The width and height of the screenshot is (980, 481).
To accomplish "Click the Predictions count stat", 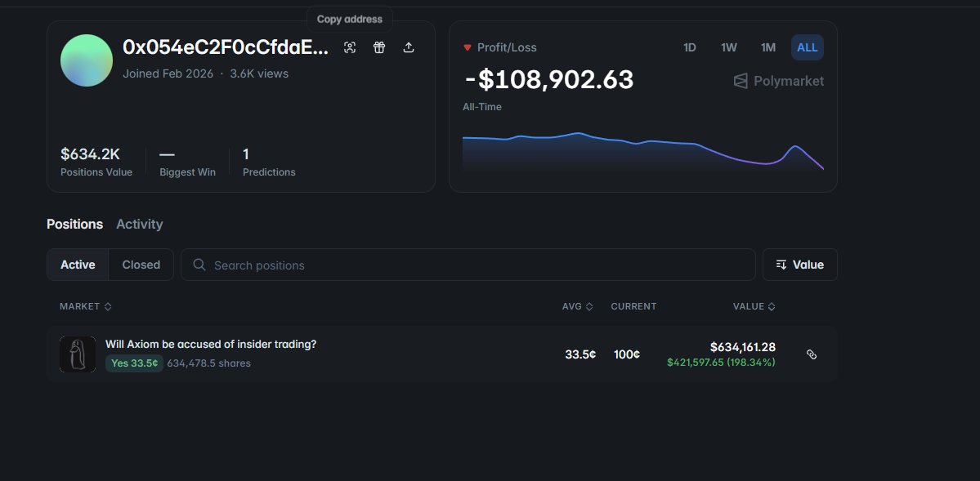I will tap(269, 162).
